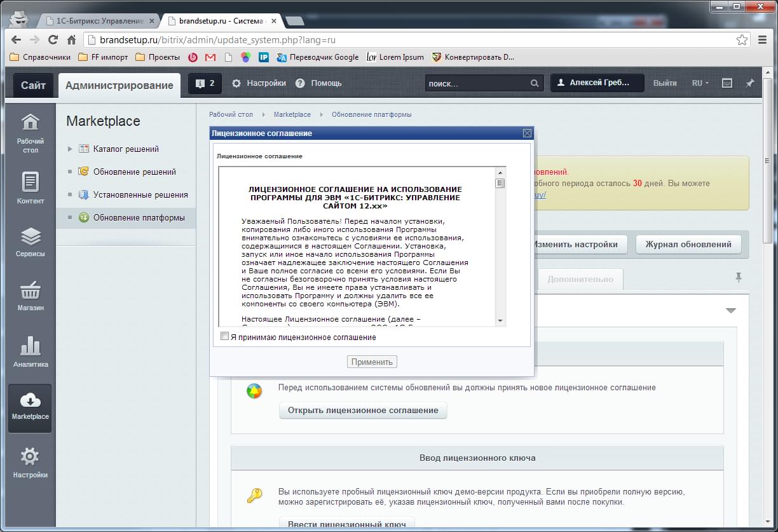
Task: Open the Gmail bookmark icon
Action: pyautogui.click(x=210, y=57)
